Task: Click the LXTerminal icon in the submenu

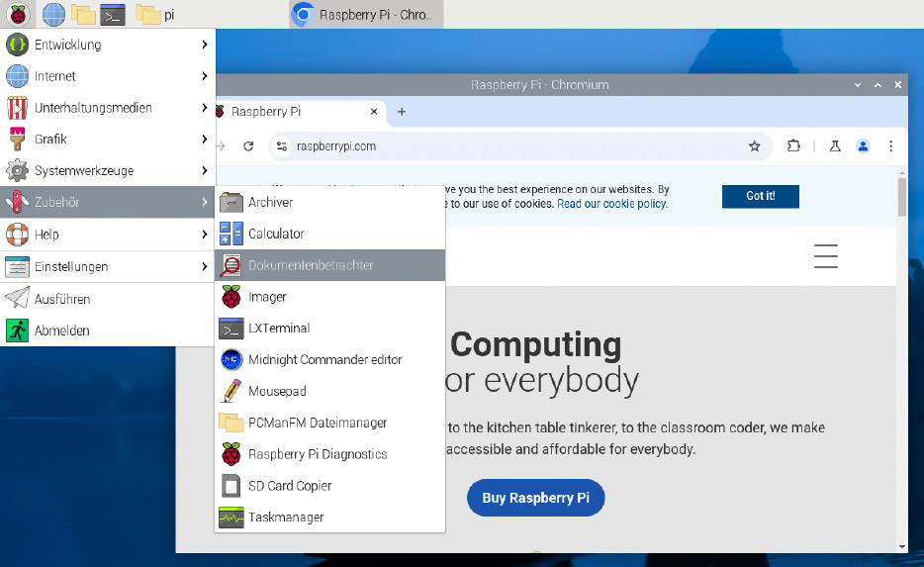Action: (x=231, y=329)
